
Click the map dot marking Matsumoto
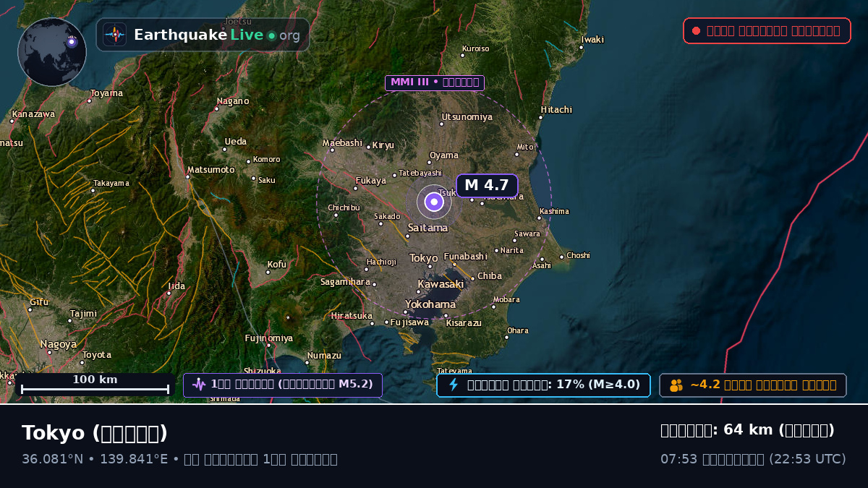click(x=188, y=177)
